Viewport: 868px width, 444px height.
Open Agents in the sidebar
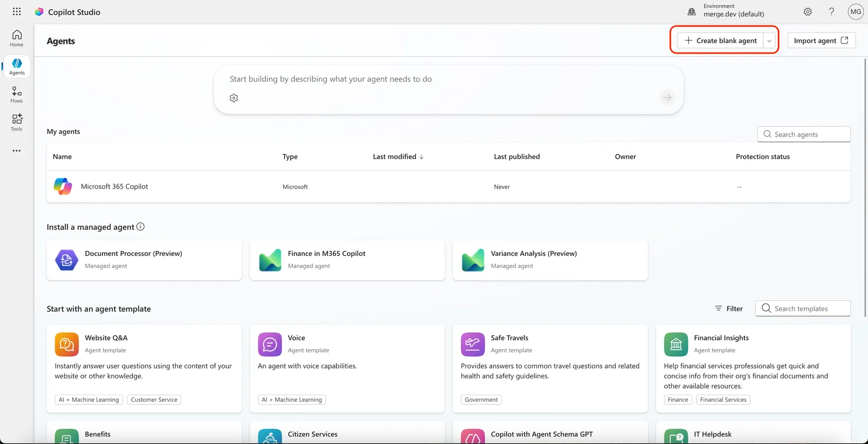(x=17, y=67)
